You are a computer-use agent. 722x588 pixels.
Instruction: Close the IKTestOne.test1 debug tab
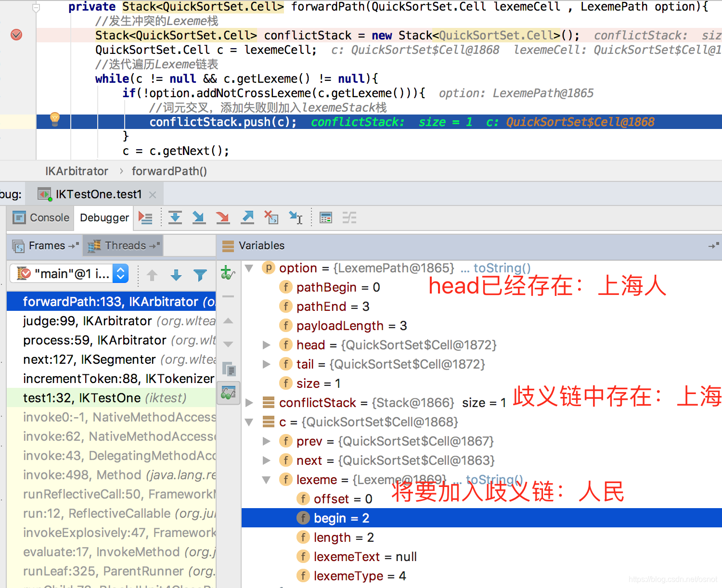[153, 195]
